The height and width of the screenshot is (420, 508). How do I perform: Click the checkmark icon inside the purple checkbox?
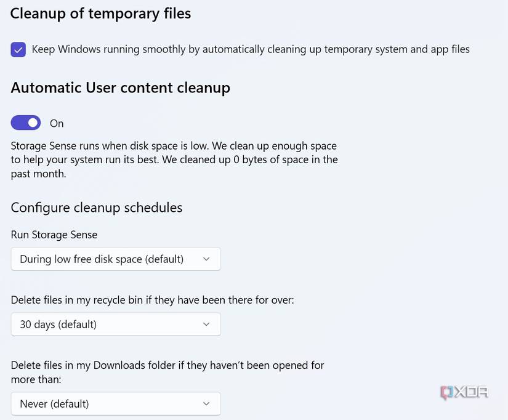coord(18,50)
